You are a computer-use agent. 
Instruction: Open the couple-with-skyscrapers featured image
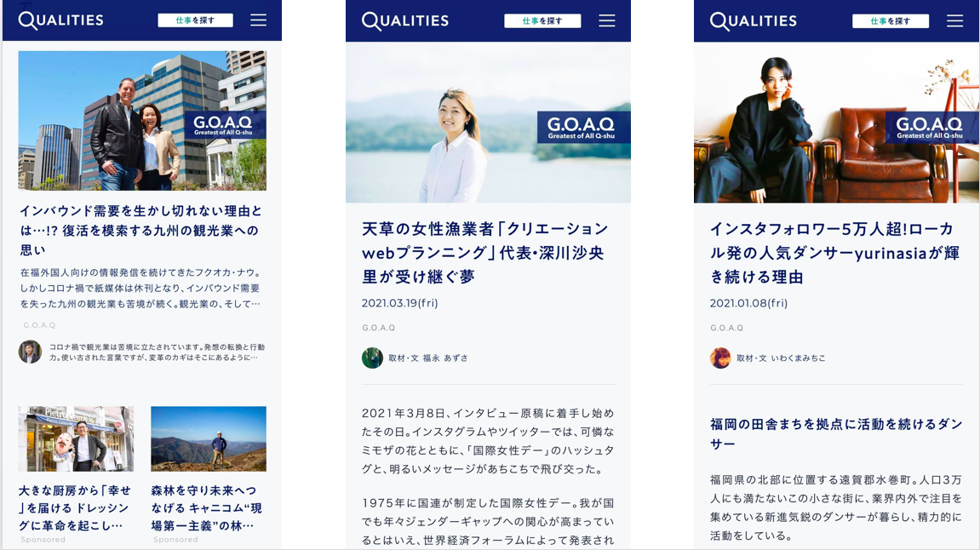point(142,120)
